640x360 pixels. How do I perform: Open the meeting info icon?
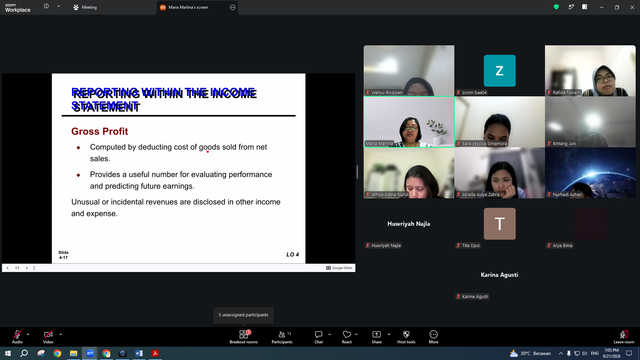click(x=46, y=7)
